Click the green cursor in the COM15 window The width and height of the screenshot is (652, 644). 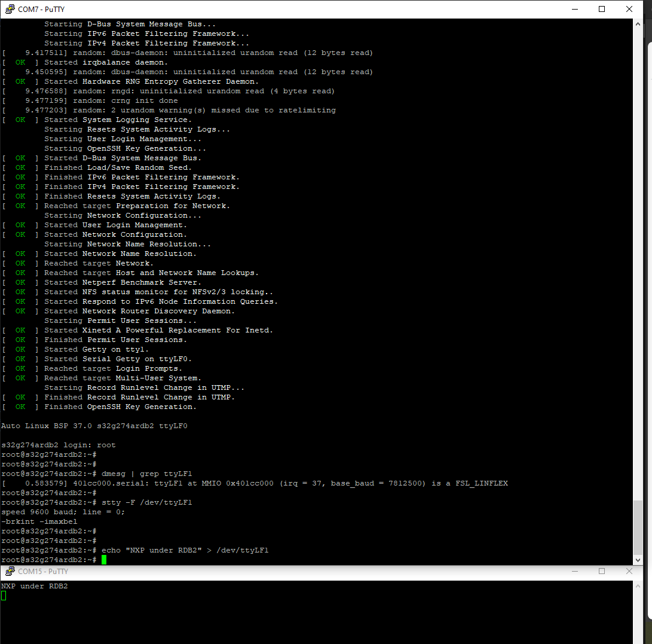[4, 596]
